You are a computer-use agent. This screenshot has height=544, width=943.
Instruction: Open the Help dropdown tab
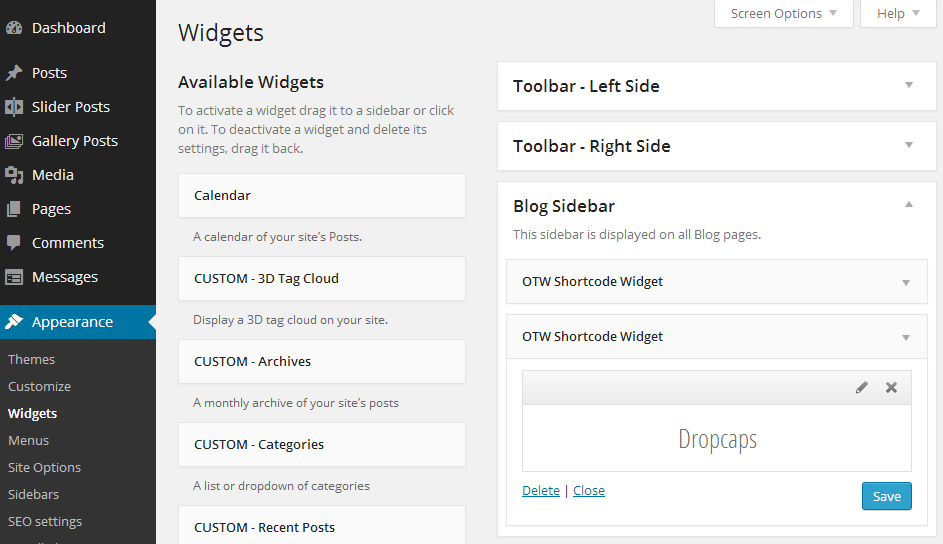[898, 13]
